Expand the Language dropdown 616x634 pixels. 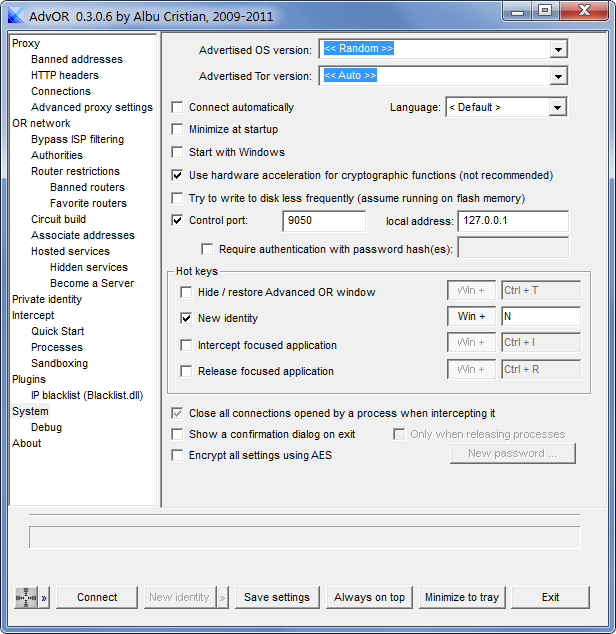557,107
